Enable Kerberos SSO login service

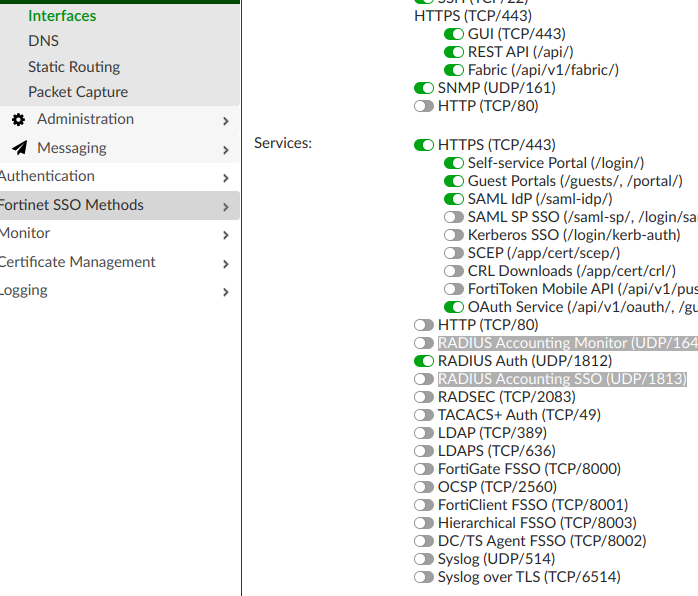coord(454,235)
